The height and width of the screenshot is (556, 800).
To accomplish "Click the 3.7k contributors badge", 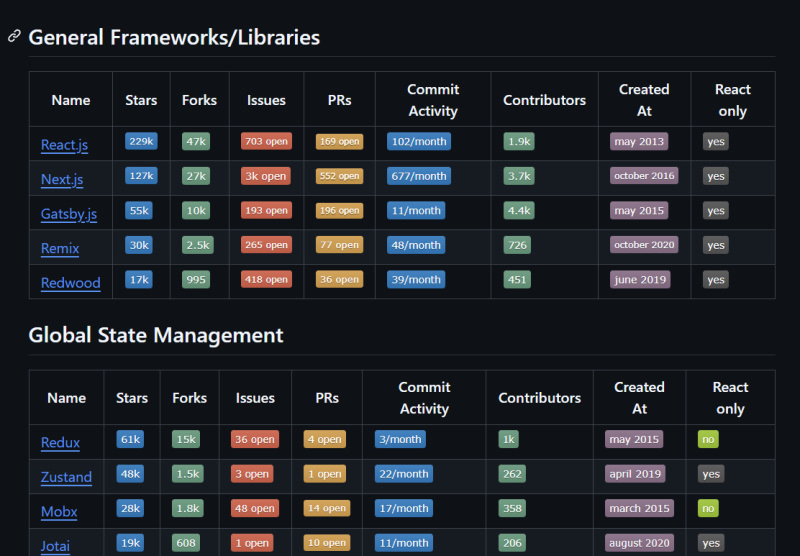I will 519,176.
